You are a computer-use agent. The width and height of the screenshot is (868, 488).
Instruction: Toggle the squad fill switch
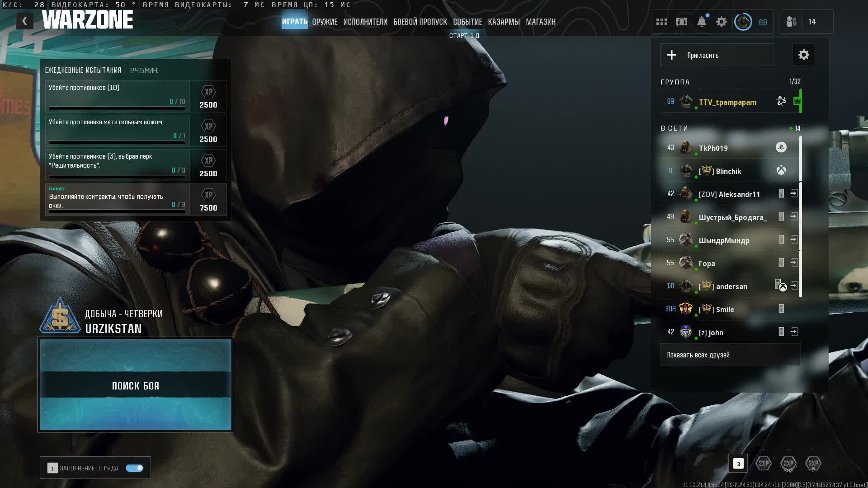click(134, 468)
